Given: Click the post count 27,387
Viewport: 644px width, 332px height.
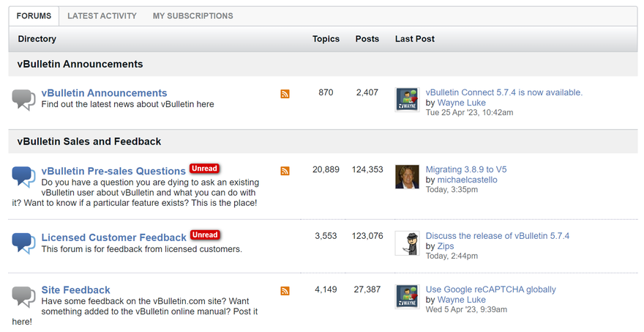Looking at the screenshot, I should (x=367, y=289).
